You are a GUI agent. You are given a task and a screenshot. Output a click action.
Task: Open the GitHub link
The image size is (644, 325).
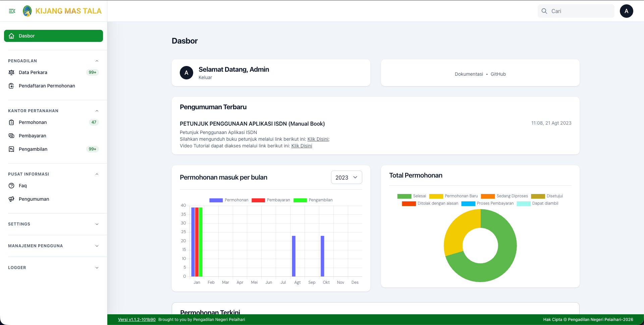[498, 74]
